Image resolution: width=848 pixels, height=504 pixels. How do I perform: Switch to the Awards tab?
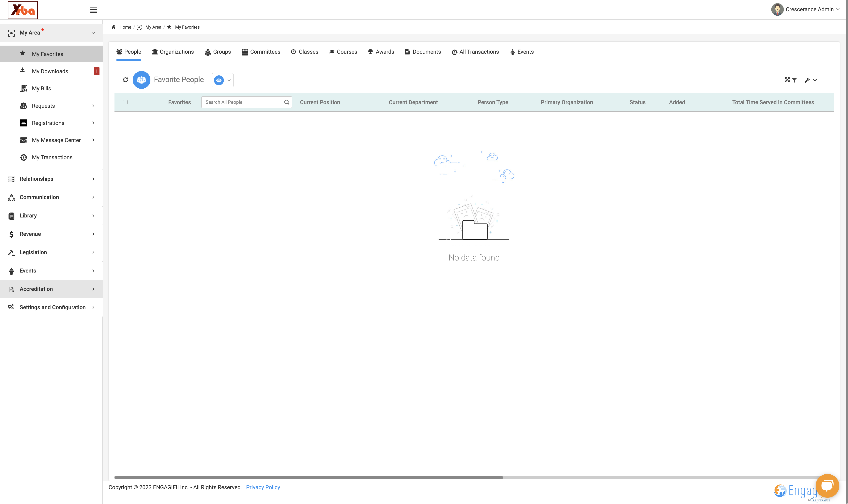point(381,52)
